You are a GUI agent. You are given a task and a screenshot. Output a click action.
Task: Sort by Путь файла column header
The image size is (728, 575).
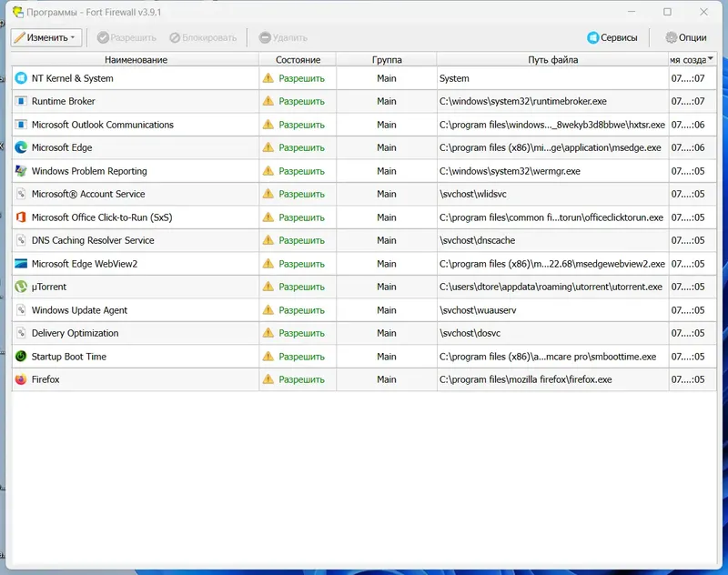pyautogui.click(x=552, y=59)
